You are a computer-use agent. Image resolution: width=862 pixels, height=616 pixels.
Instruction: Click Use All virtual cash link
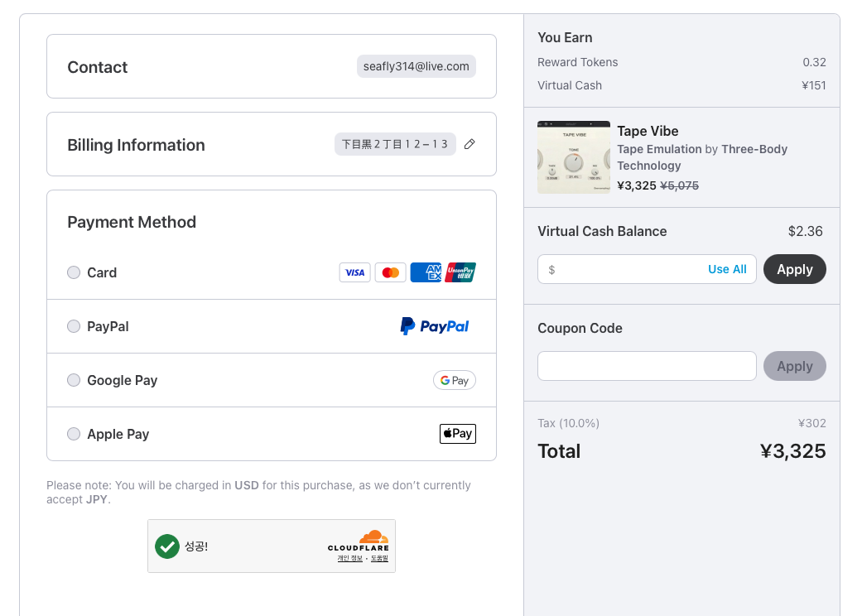[x=727, y=269]
